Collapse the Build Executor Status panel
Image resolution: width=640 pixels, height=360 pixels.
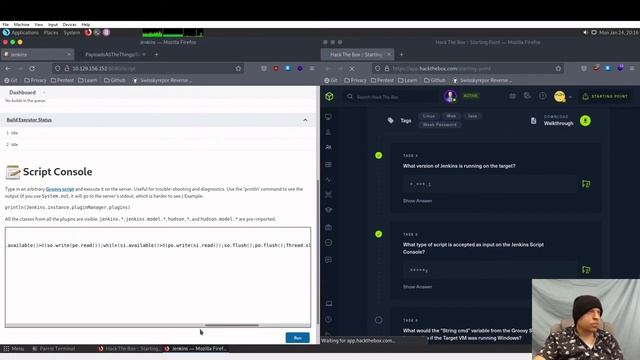(305, 120)
